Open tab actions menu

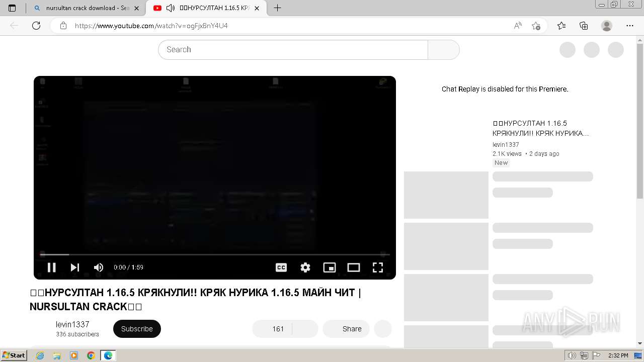point(12,8)
